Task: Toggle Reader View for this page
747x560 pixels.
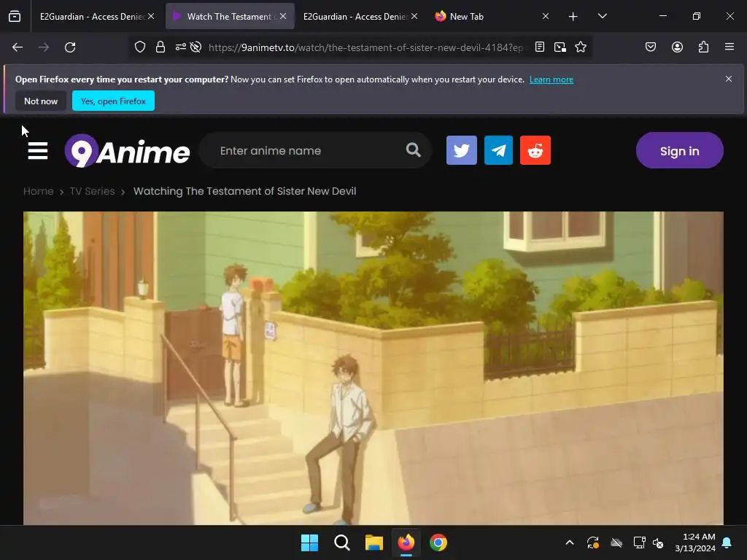Action: pos(540,47)
